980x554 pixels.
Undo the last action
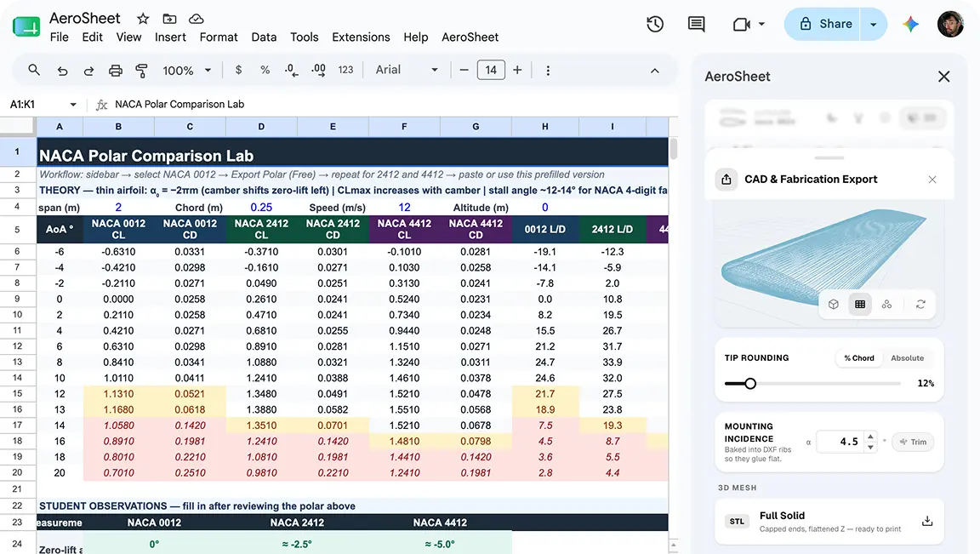click(62, 71)
